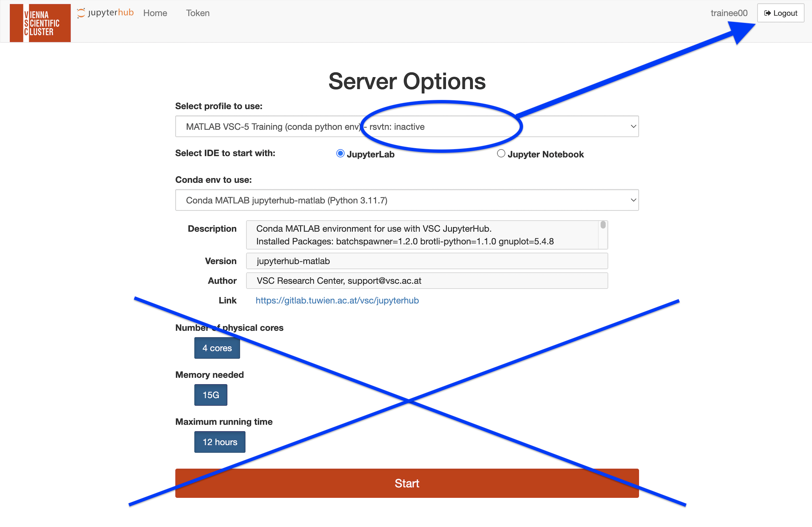Viewport: 812px width, 527px height.
Task: Choose the 4 cores option
Action: pyautogui.click(x=217, y=348)
